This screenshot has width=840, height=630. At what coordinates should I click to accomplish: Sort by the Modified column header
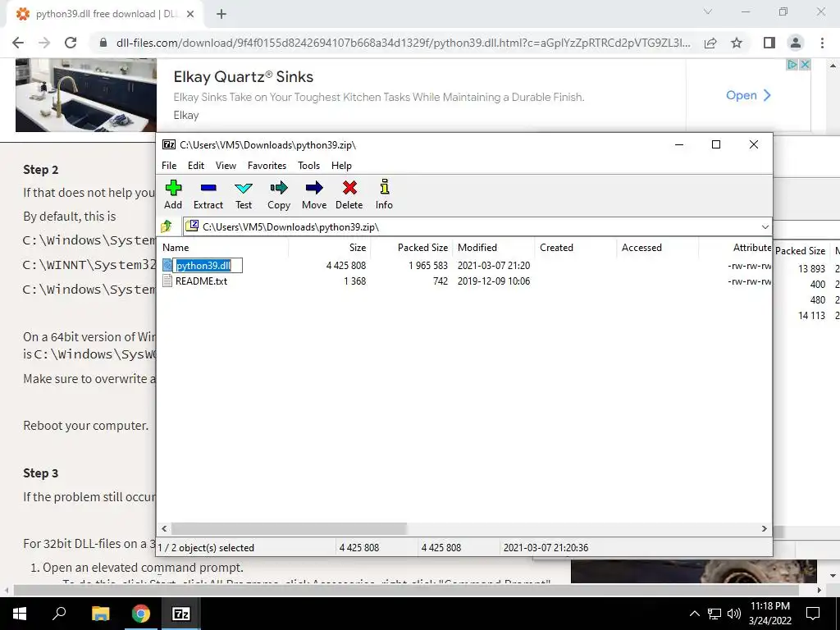coord(493,248)
